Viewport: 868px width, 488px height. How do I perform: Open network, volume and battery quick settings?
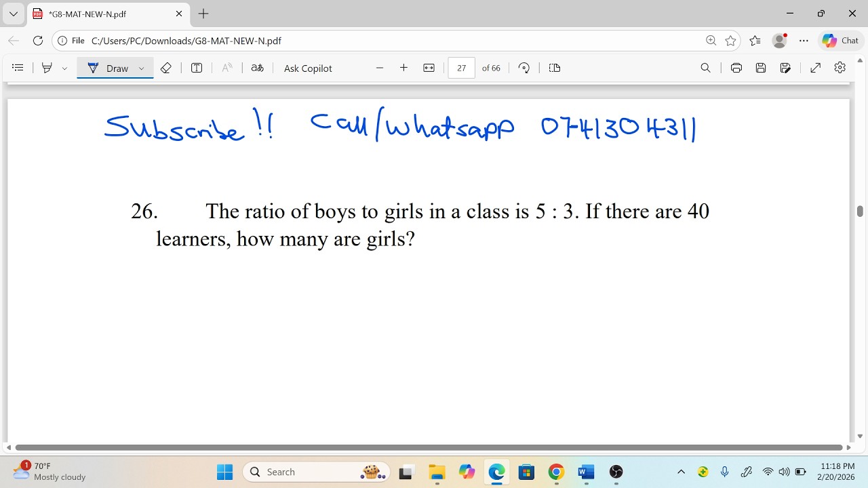coord(785,472)
